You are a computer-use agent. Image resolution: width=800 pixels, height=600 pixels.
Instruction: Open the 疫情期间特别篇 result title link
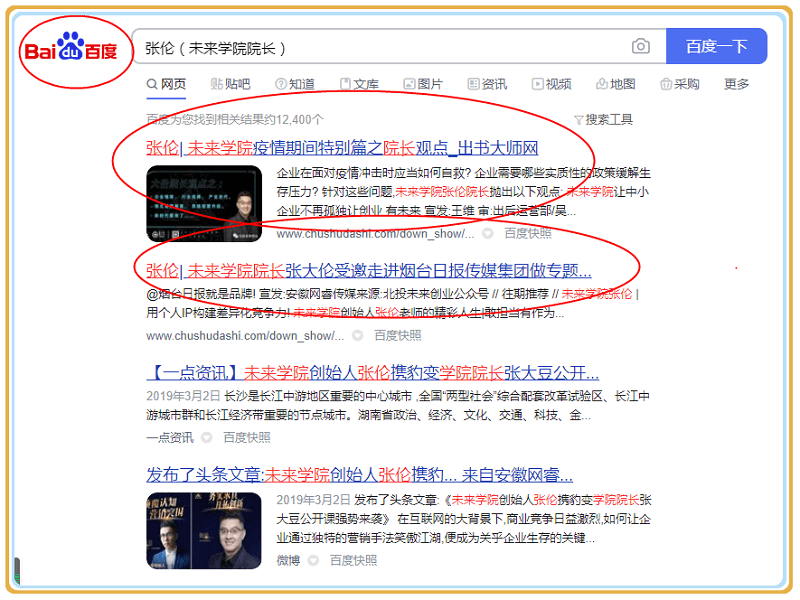tap(342, 148)
